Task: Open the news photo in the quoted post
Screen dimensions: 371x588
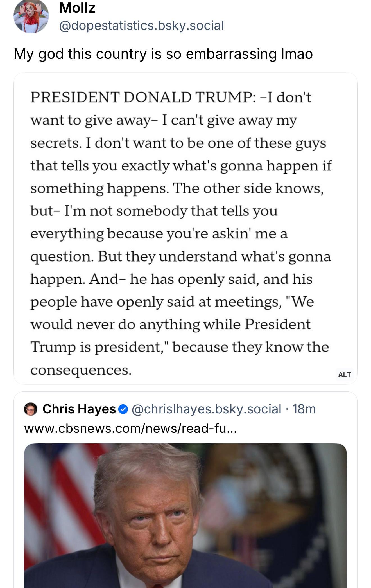Action: click(x=185, y=515)
